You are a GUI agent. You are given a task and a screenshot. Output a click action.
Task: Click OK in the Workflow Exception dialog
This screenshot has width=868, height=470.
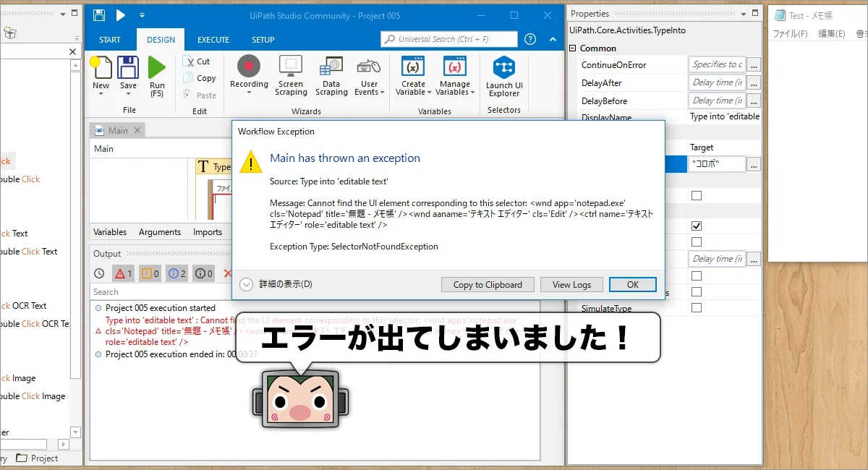(633, 284)
